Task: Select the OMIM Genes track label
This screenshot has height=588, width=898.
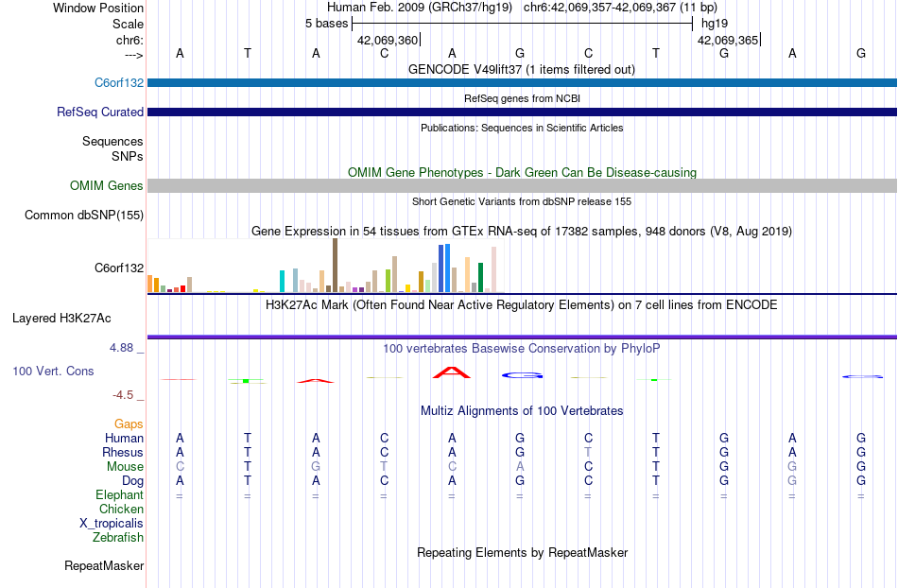Action: (107, 185)
